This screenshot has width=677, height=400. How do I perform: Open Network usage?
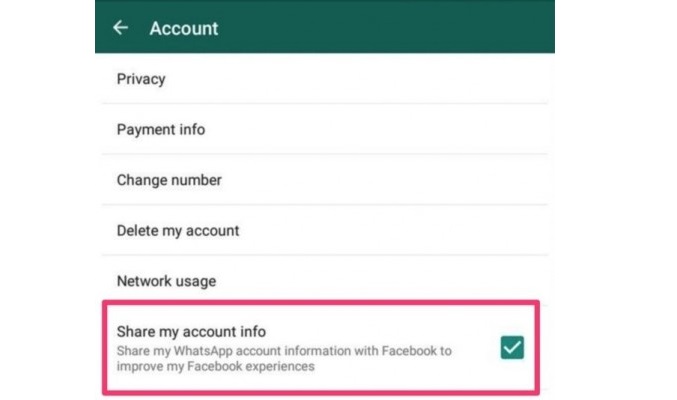coord(166,282)
